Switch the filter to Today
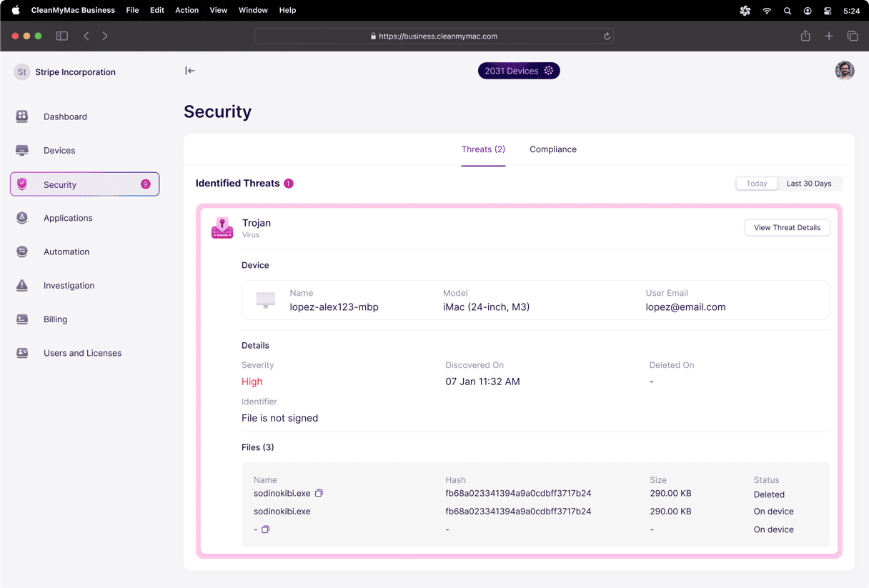 click(757, 184)
